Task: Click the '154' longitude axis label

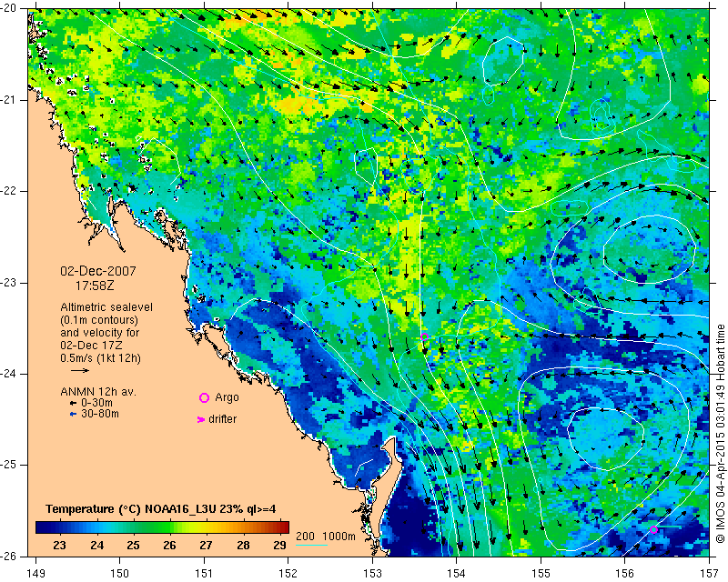Action: tap(457, 574)
